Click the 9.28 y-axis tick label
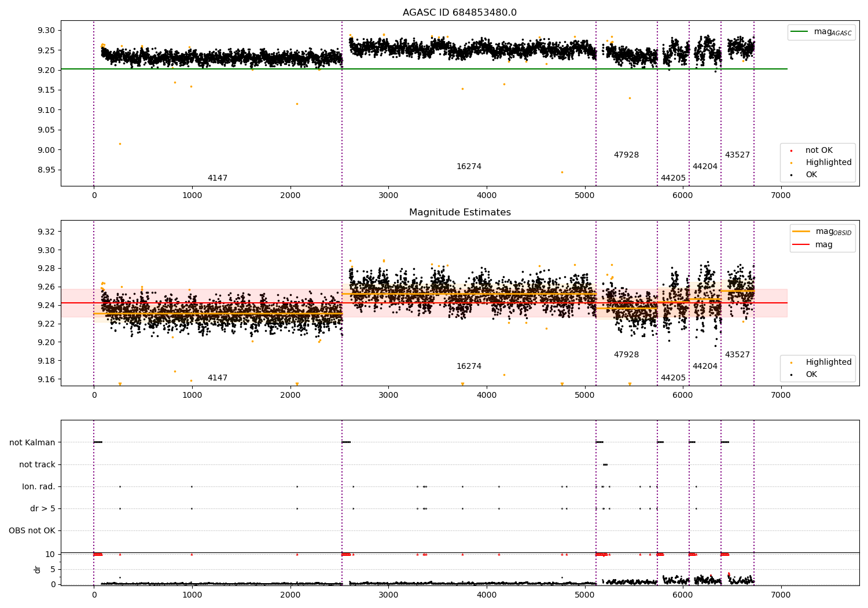This screenshot has height=608, width=868. pos(46,269)
